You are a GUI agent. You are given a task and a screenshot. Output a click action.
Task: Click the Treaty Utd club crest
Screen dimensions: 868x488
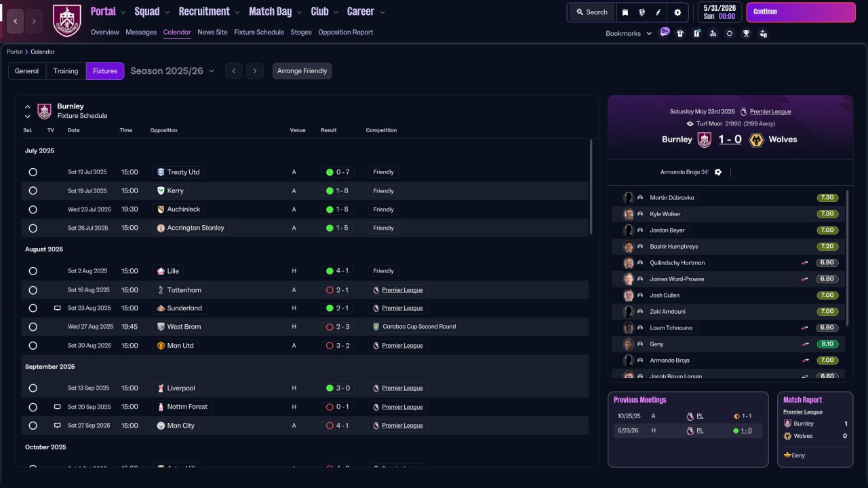click(161, 172)
